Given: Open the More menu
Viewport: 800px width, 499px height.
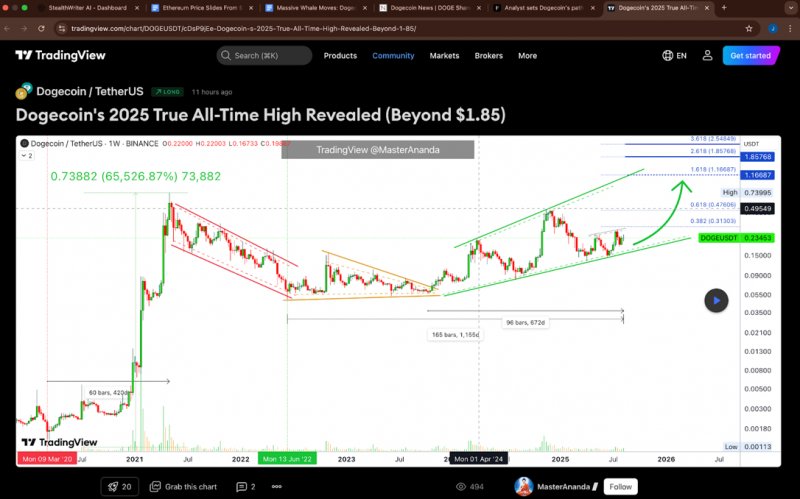Looking at the screenshot, I should point(527,56).
